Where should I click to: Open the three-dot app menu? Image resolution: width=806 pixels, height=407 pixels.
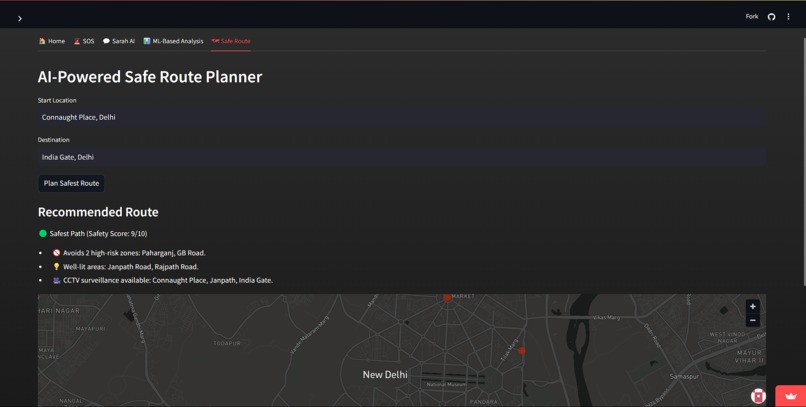point(788,17)
